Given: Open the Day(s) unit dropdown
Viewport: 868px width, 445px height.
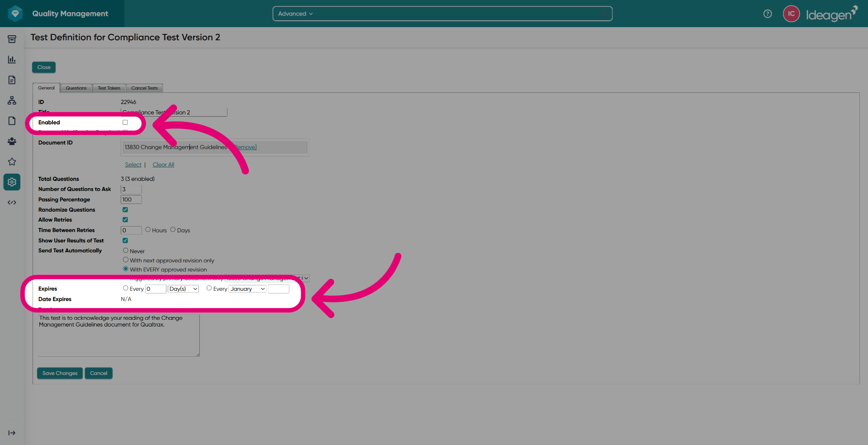Looking at the screenshot, I should pos(184,289).
